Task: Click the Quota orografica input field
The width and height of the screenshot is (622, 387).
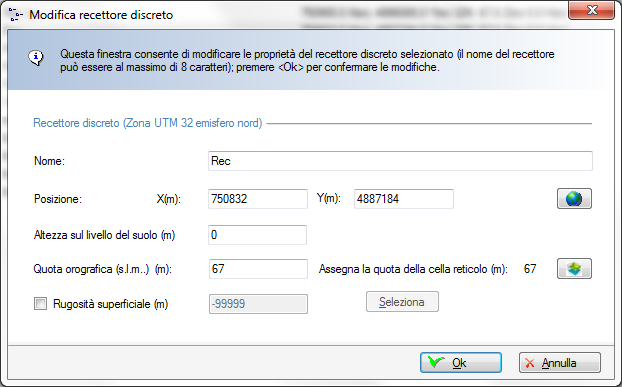Action: tap(258, 269)
